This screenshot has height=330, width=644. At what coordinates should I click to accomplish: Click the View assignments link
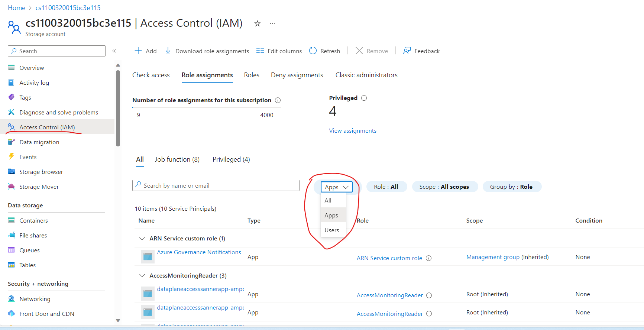353,131
